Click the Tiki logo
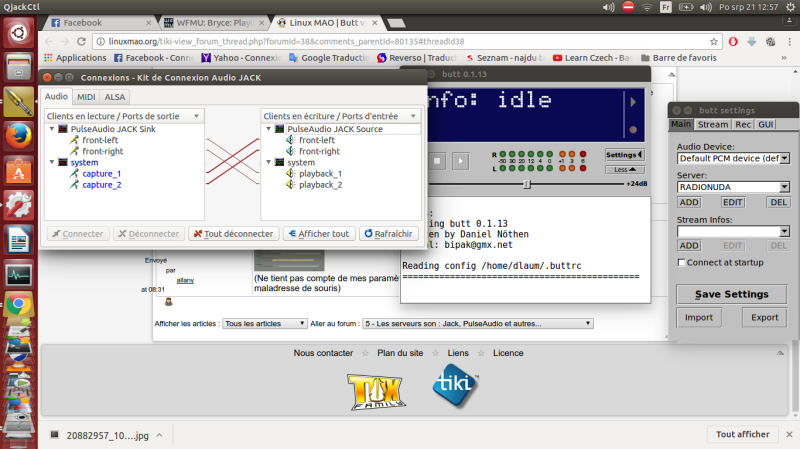 pos(456,385)
